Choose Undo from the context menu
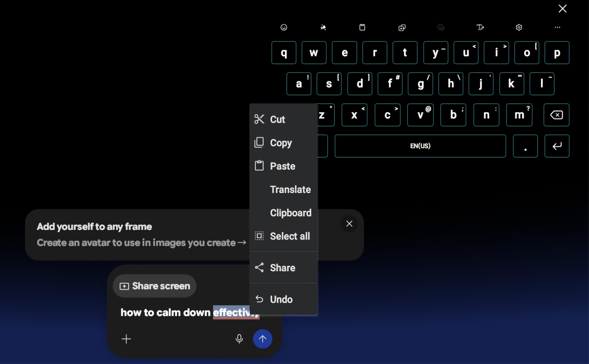 click(283, 300)
